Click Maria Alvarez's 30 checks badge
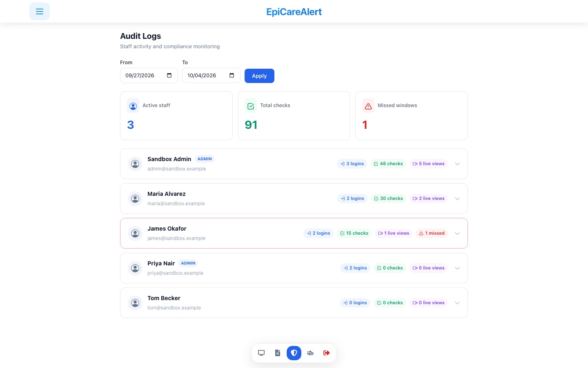The width and height of the screenshot is (588, 368). point(388,198)
